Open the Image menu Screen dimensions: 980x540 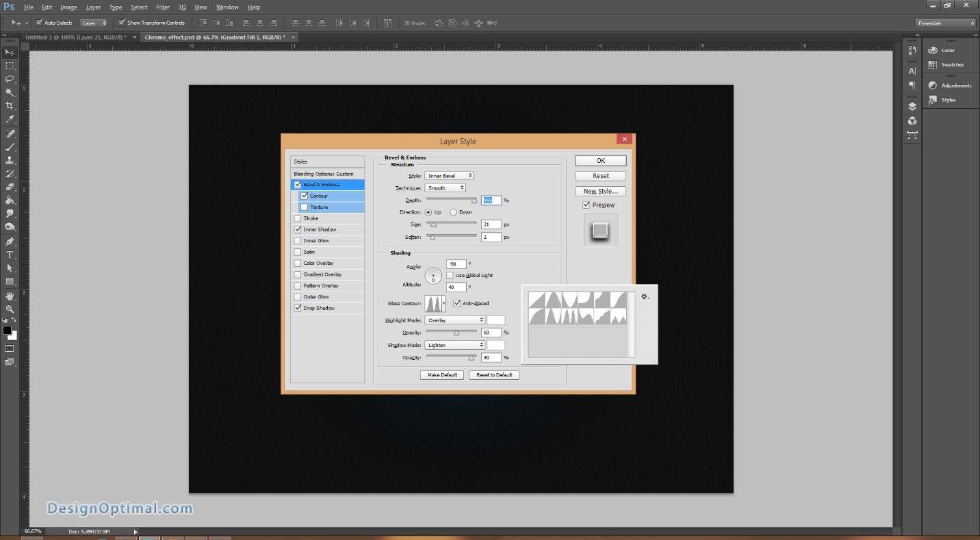[x=68, y=7]
